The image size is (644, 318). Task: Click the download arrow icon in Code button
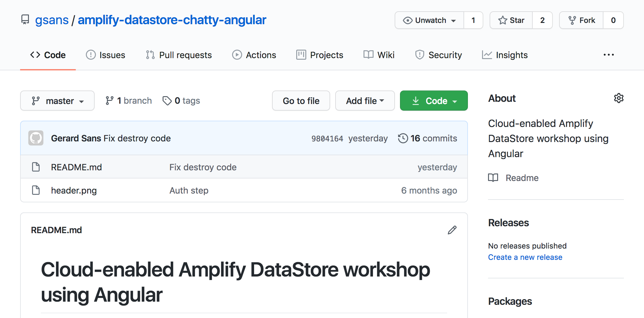tap(415, 101)
